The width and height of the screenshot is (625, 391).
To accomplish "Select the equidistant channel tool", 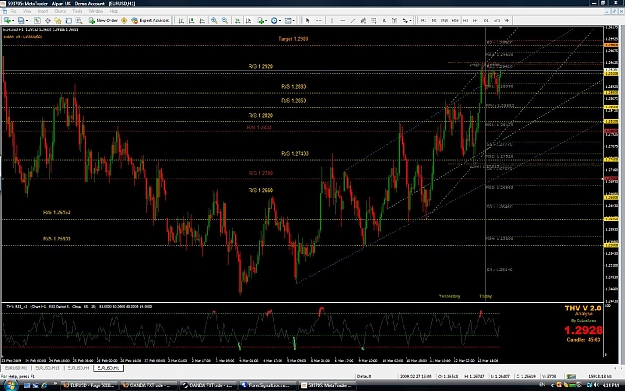I will coord(363,20).
